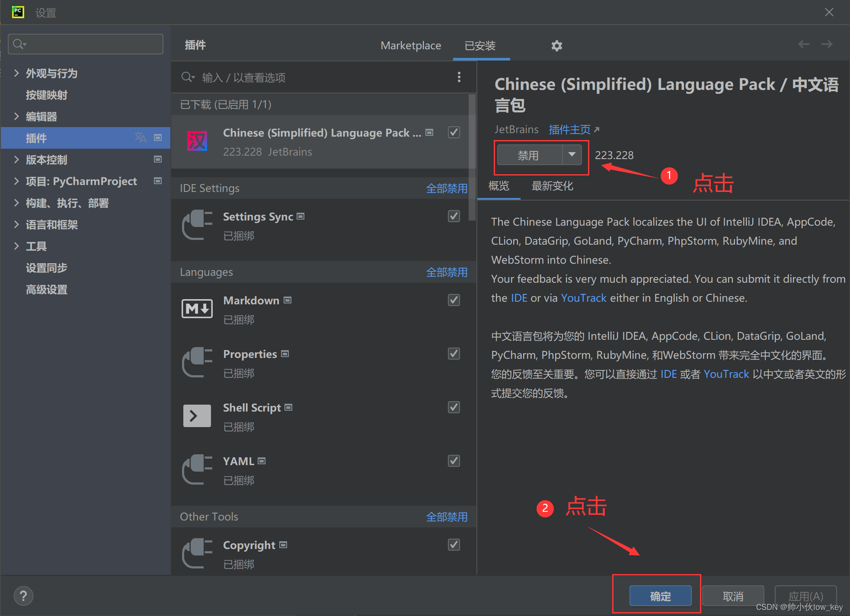The height and width of the screenshot is (616, 850).
Task: Click the Markdown plugin icon
Action: [x=197, y=309]
